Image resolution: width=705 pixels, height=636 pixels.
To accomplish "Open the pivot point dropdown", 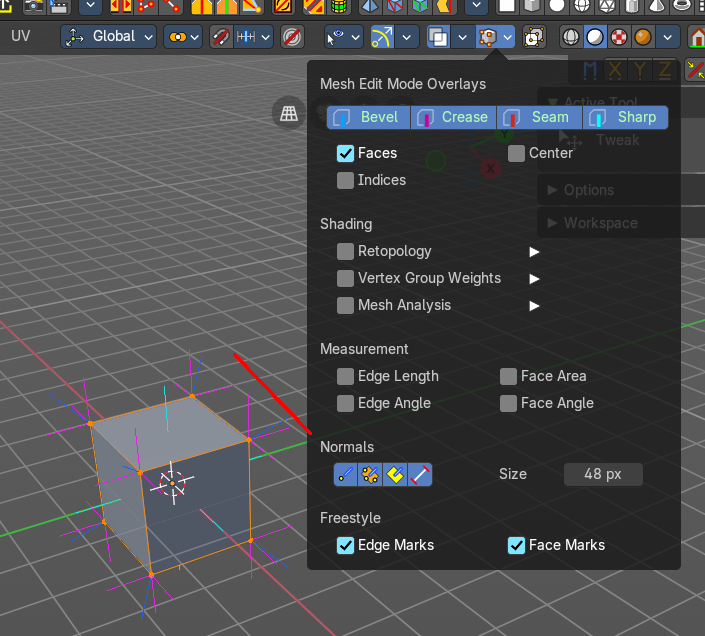I will [183, 37].
